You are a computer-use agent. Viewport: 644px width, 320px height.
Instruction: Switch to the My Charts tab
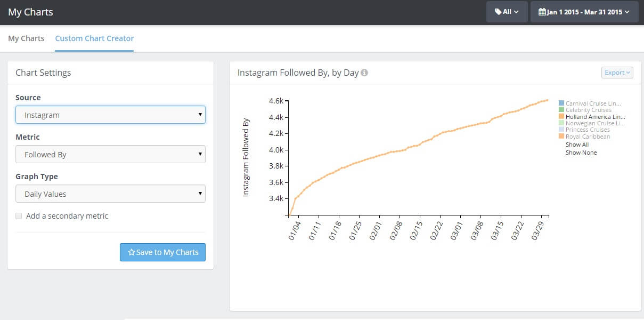pos(26,38)
